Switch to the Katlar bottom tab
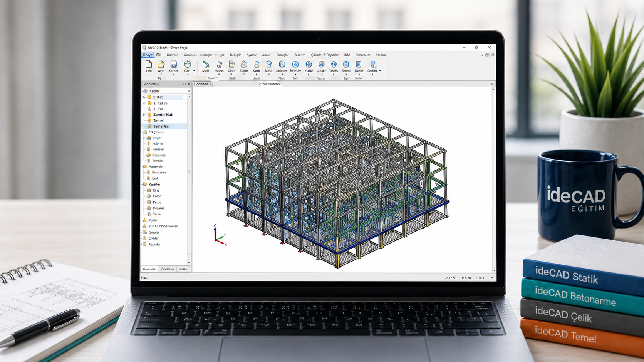 (x=184, y=269)
